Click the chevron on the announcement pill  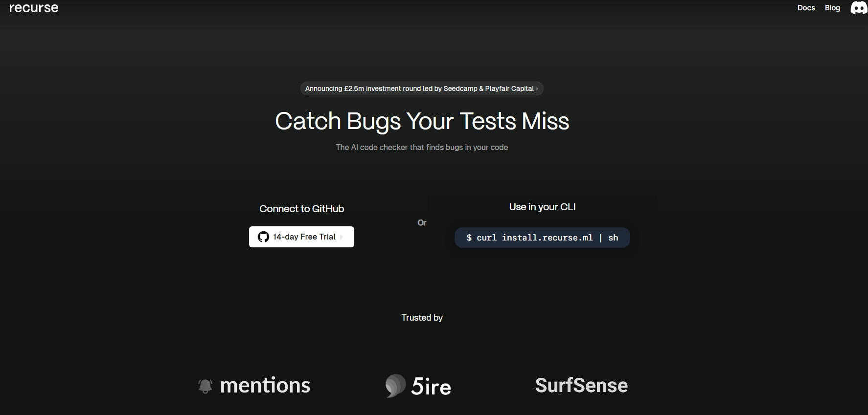coord(537,88)
